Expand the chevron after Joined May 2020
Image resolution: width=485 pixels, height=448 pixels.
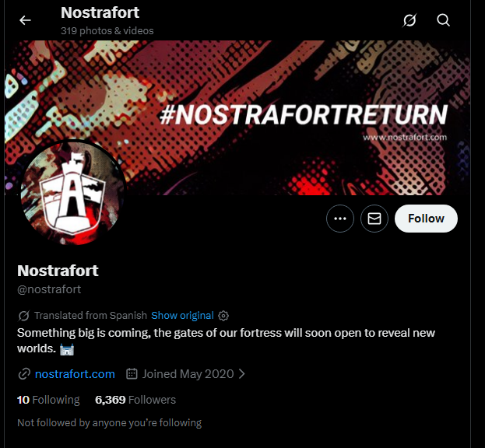pyautogui.click(x=242, y=374)
